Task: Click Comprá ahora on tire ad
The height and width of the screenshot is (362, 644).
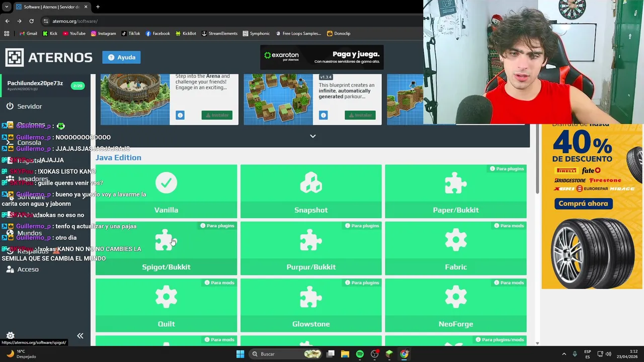Action: click(583, 204)
